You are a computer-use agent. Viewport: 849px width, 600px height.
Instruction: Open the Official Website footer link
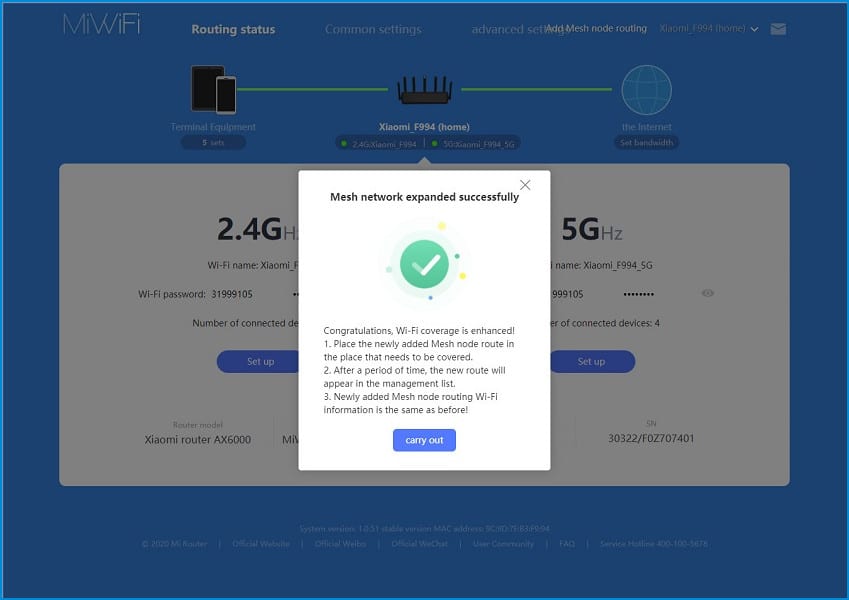(x=260, y=544)
